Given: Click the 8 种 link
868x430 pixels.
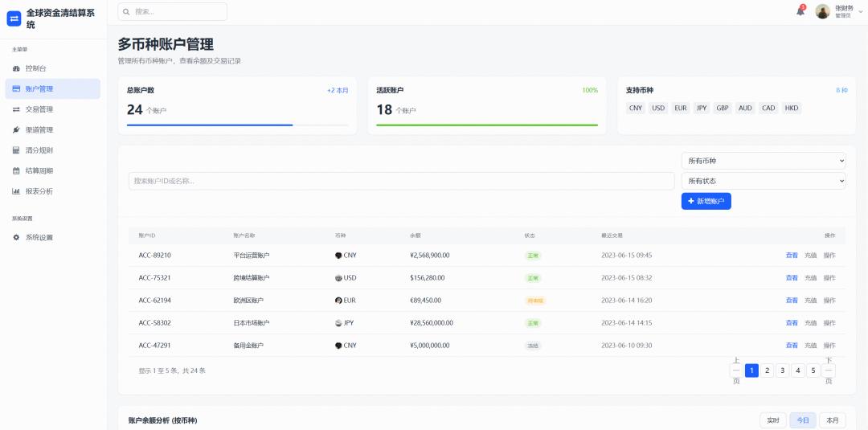Looking at the screenshot, I should 841,90.
